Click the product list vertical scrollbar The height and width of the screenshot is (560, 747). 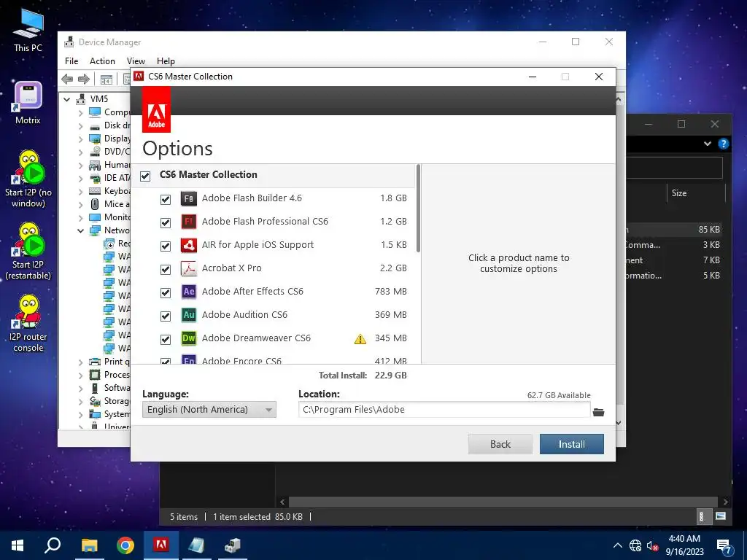point(418,208)
